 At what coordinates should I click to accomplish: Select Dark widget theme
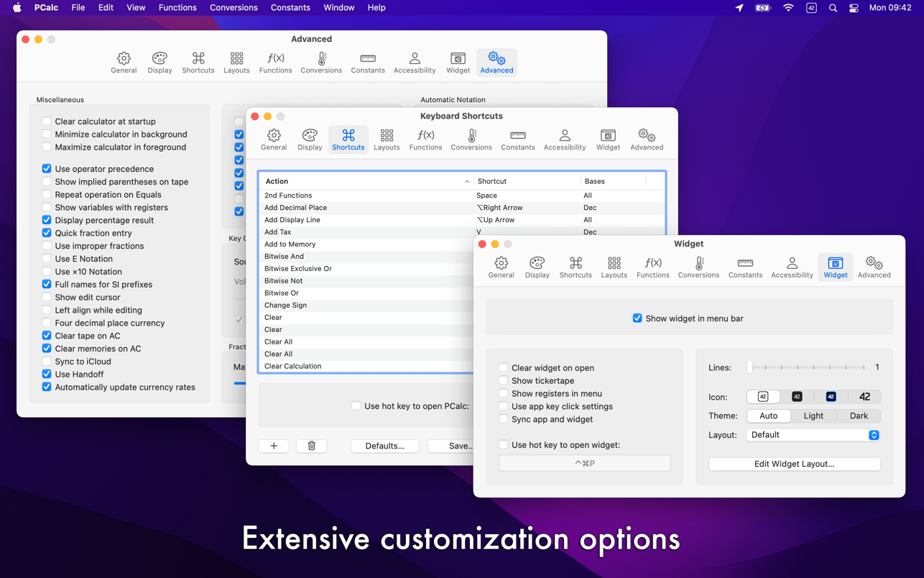click(x=859, y=416)
